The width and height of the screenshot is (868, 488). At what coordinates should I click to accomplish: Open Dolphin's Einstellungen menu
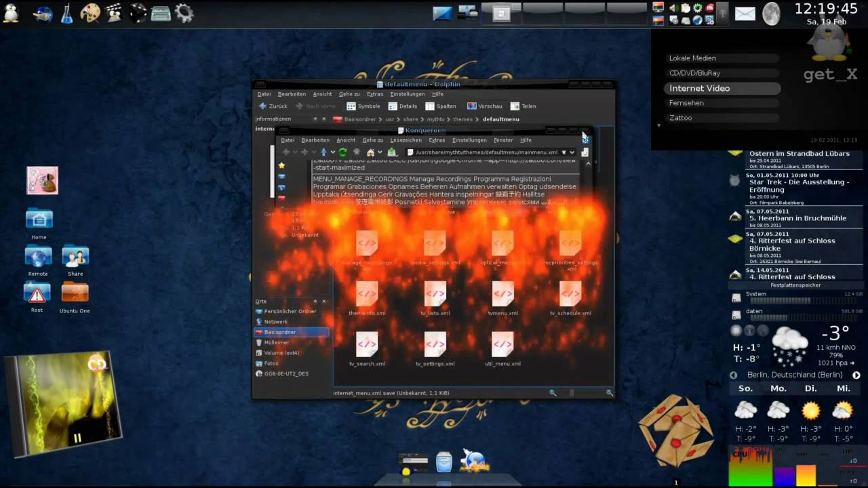407,94
